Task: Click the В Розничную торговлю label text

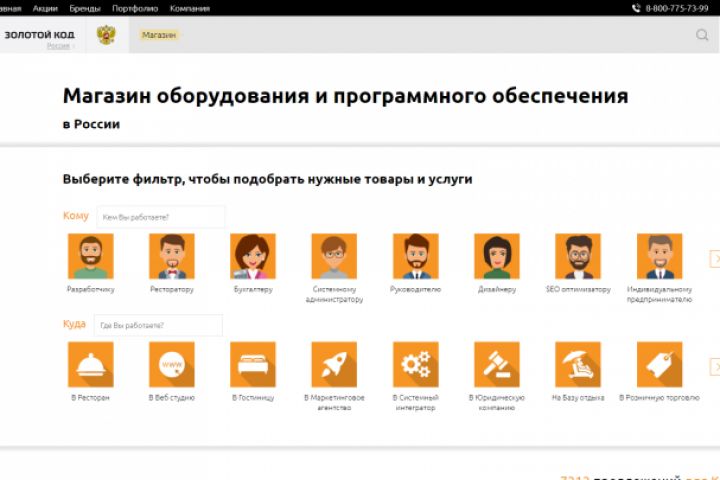Action: [x=659, y=398]
